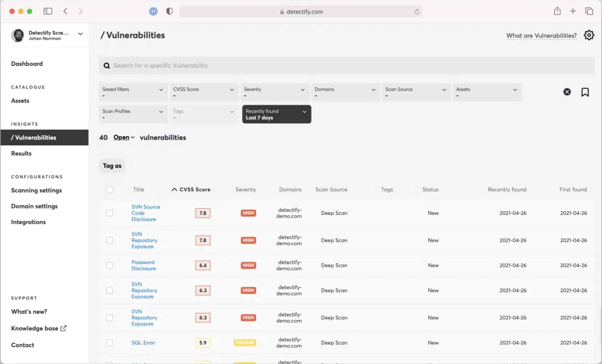Image resolution: width=602 pixels, height=364 pixels.
Task: Open the Password Disclosure vulnerability
Action: [144, 265]
